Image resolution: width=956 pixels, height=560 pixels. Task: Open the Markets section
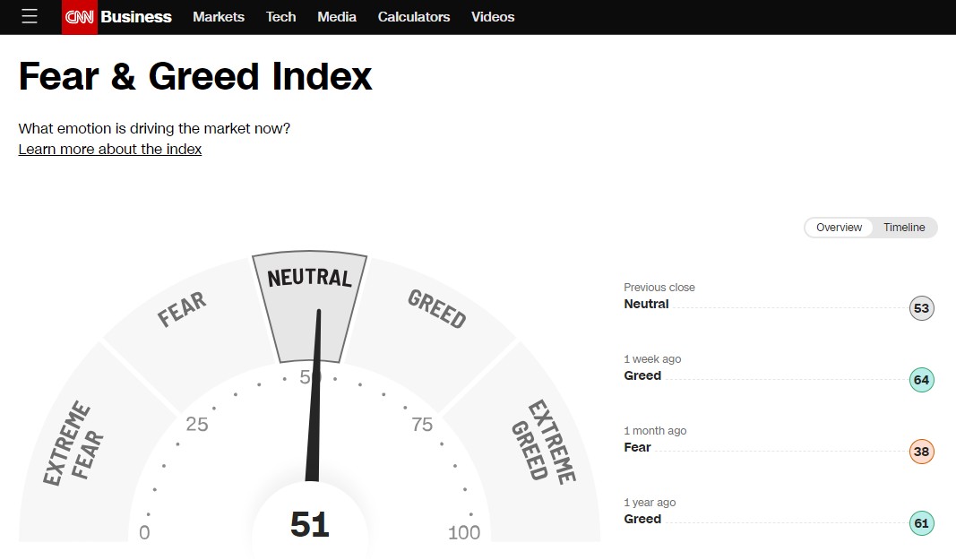219,16
